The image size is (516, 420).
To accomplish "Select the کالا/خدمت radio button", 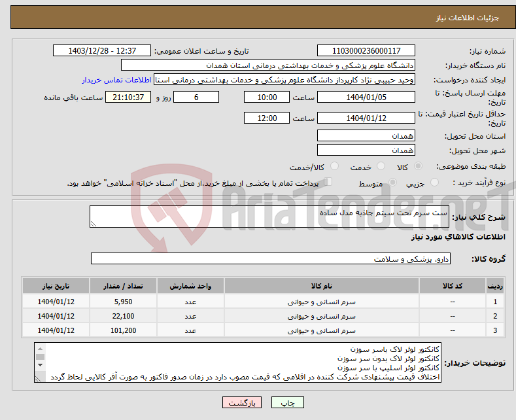I will tap(334, 166).
